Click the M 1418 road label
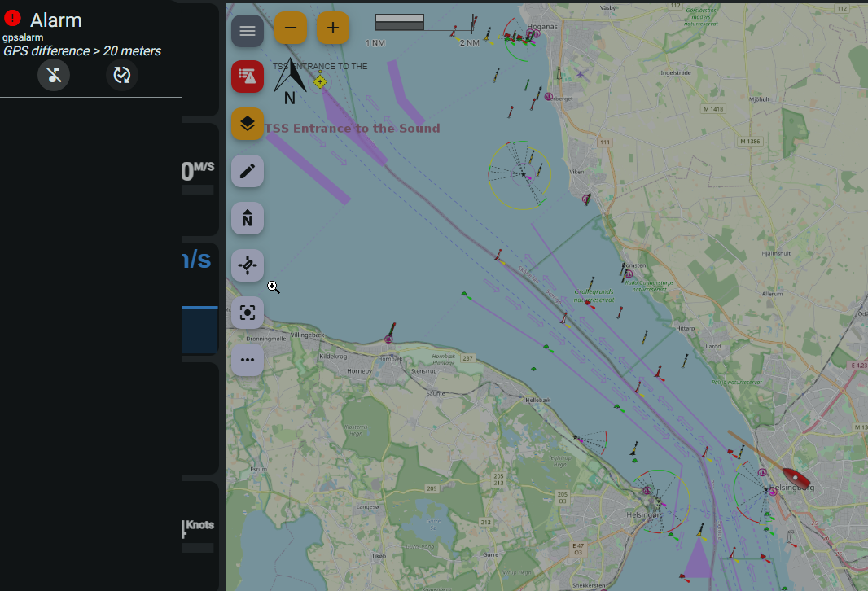This screenshot has width=868, height=591. [713, 109]
